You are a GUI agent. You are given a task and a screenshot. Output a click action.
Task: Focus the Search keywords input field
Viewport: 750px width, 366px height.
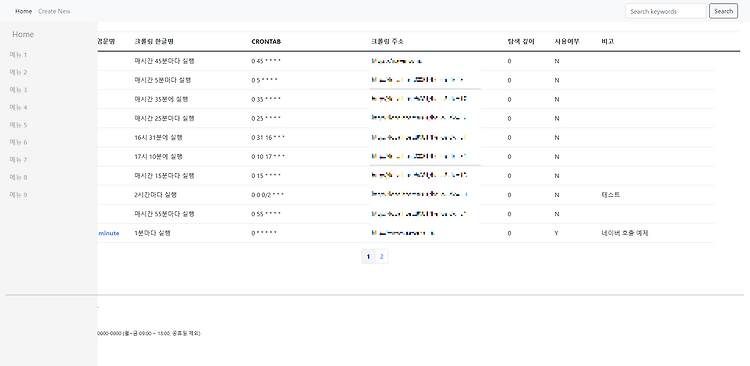coord(665,11)
